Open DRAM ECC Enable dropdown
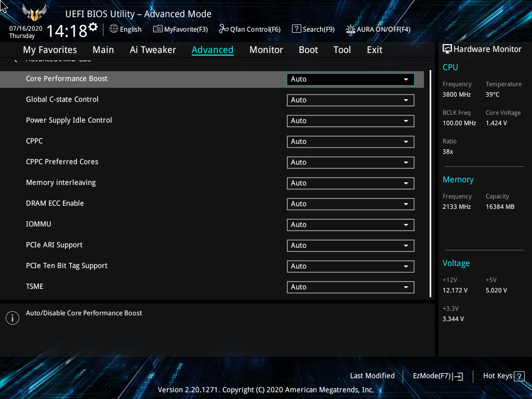 [351, 204]
